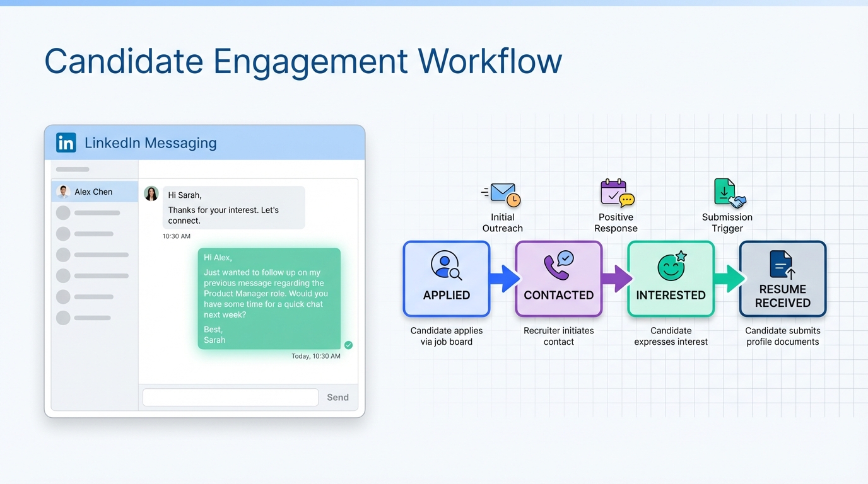Viewport: 868px width, 484px height.
Task: Click the Interested stage smiley icon
Action: pyautogui.click(x=671, y=266)
